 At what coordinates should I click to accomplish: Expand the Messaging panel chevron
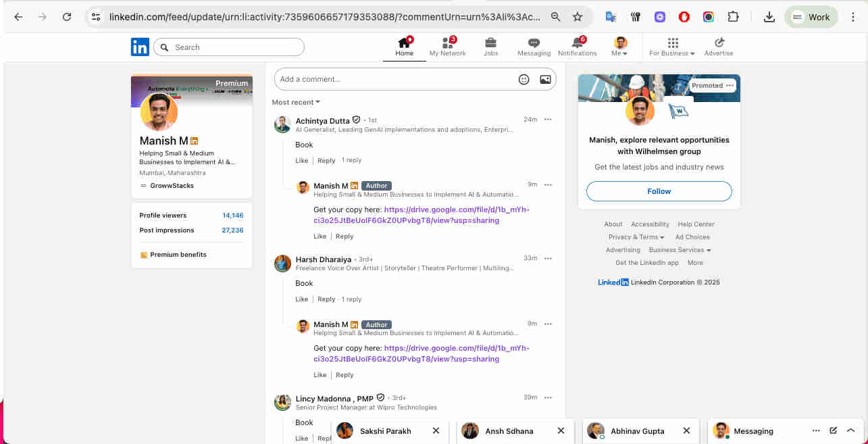pos(850,430)
